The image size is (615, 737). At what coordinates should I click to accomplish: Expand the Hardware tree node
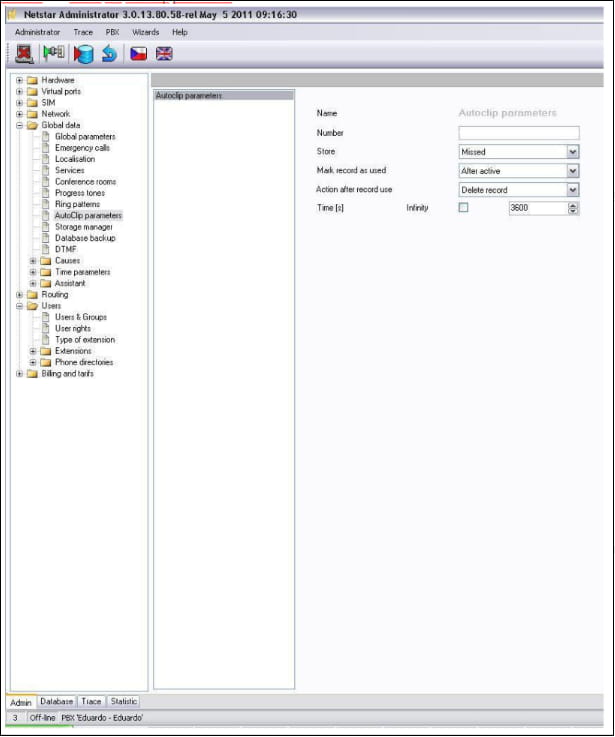19,80
